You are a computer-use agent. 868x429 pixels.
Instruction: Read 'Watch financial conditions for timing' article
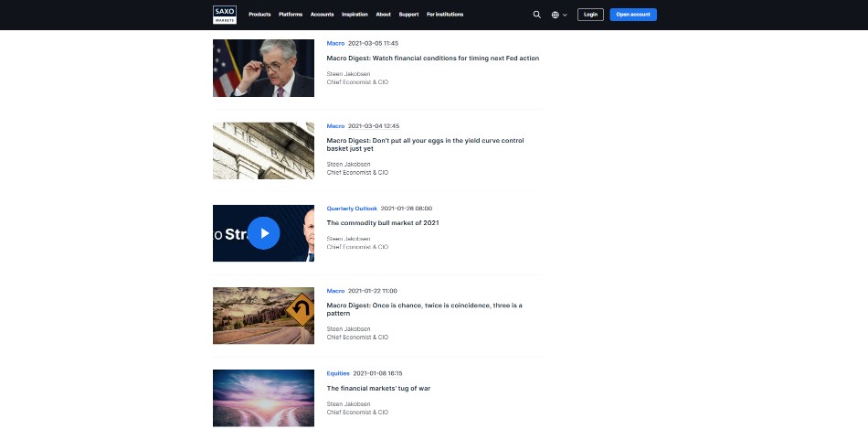(x=432, y=59)
